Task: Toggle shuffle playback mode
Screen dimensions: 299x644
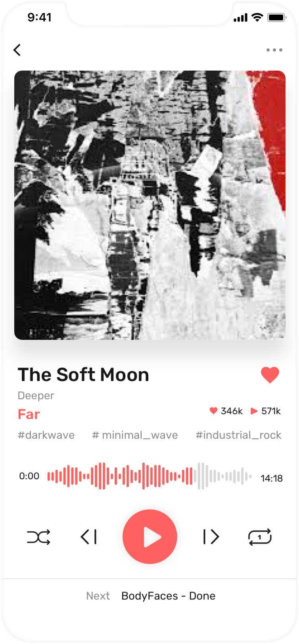Action: pyautogui.click(x=38, y=537)
